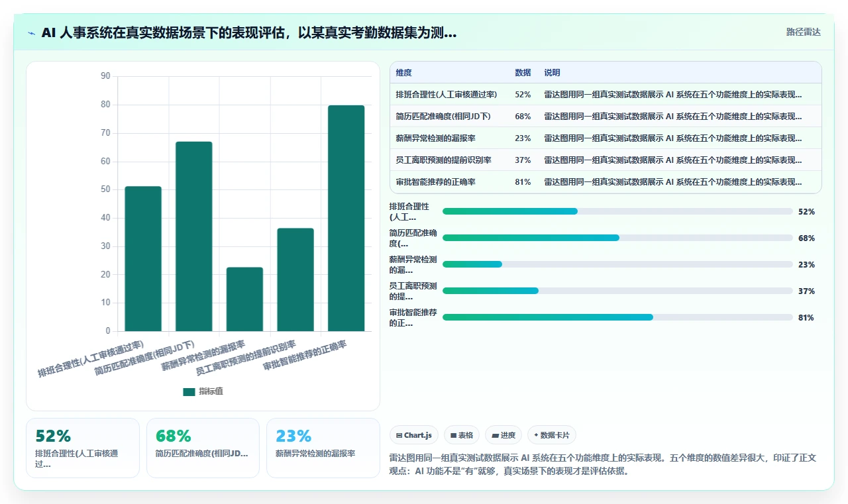Click table value 52%

click(x=523, y=95)
